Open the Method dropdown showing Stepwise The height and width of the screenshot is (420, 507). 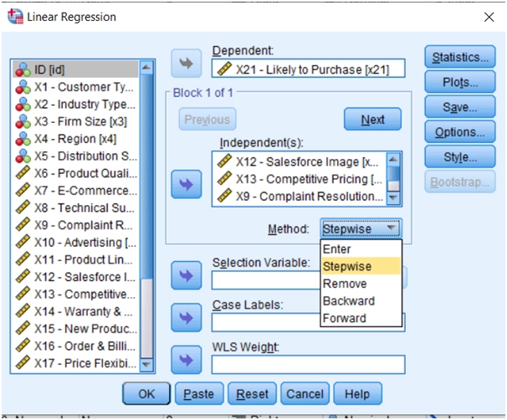pyautogui.click(x=361, y=228)
